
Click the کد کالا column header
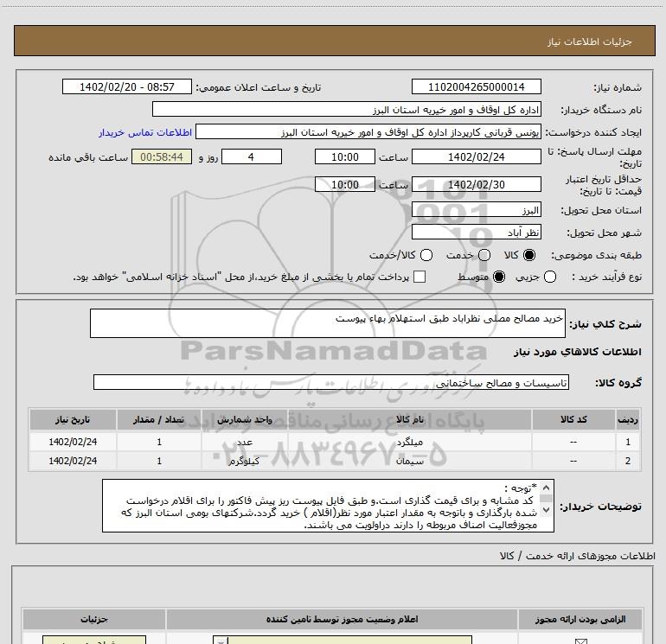click(573, 419)
